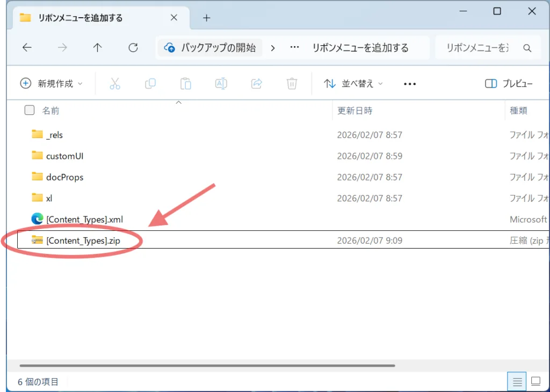Open the see-more ellipsis menu in the toolbar
This screenshot has width=550, height=392.
tap(409, 84)
